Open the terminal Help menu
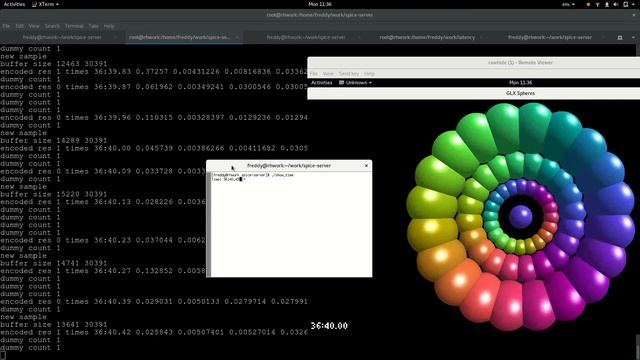The width and height of the screenshot is (640, 360). point(109,26)
